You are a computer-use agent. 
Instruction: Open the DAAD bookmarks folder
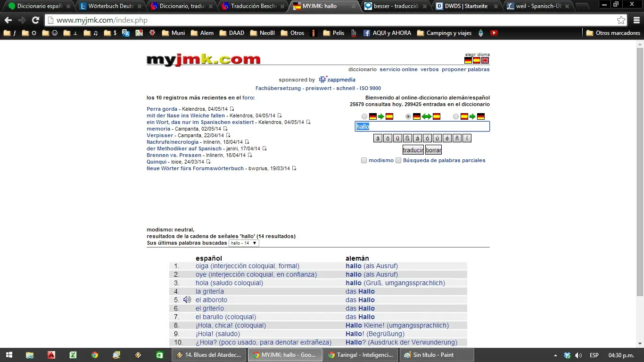pyautogui.click(x=231, y=33)
